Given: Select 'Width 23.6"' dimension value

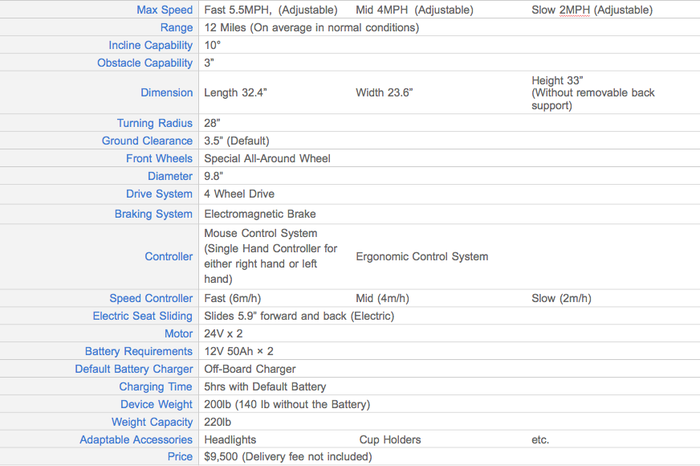Looking at the screenshot, I should (x=384, y=92).
